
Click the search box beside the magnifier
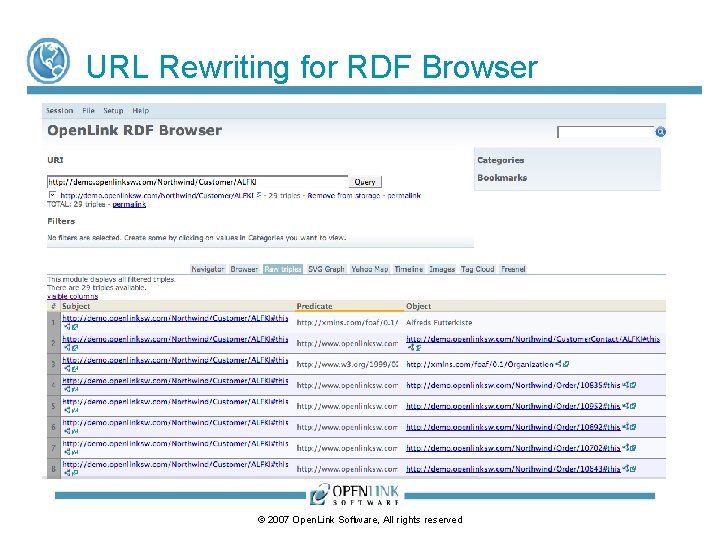coord(606,132)
